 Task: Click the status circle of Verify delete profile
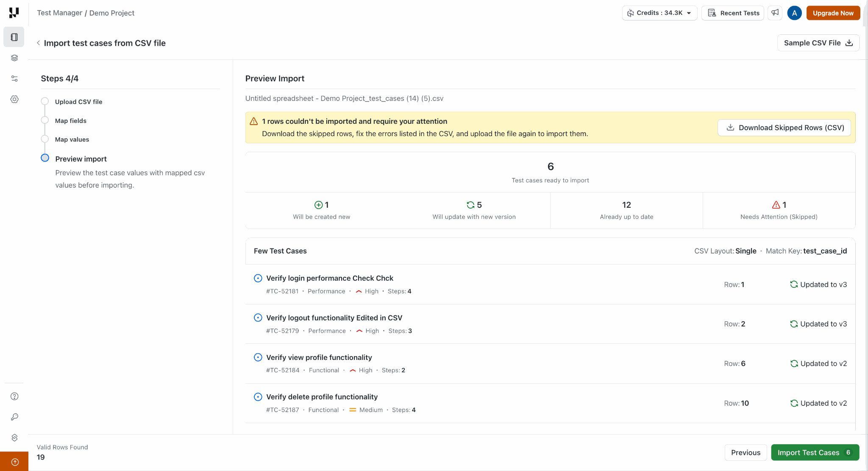coord(258,397)
